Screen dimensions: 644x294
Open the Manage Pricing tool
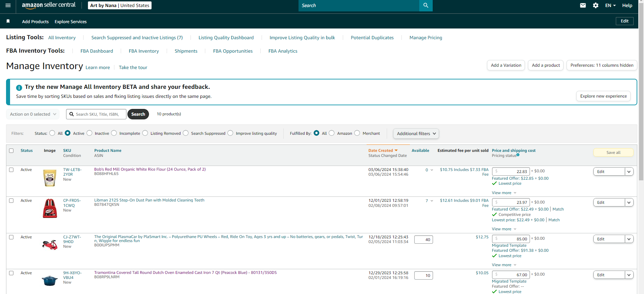[x=426, y=38]
